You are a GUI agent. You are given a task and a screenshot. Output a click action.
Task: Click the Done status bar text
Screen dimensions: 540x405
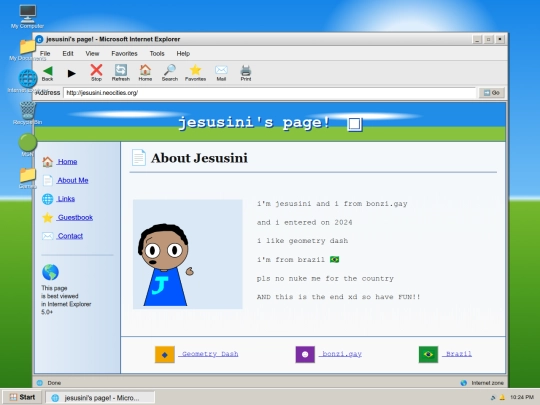(x=54, y=383)
